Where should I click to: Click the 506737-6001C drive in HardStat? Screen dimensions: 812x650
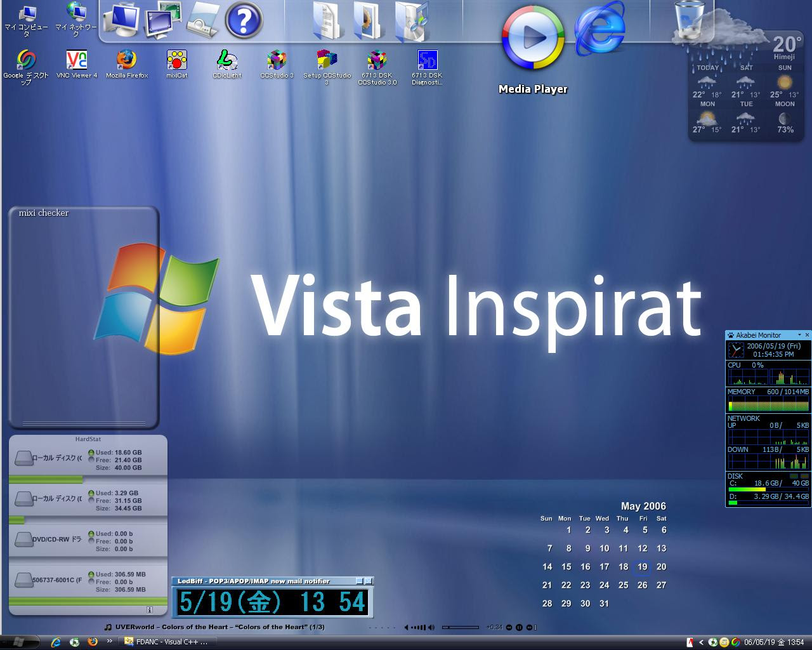pyautogui.click(x=88, y=582)
